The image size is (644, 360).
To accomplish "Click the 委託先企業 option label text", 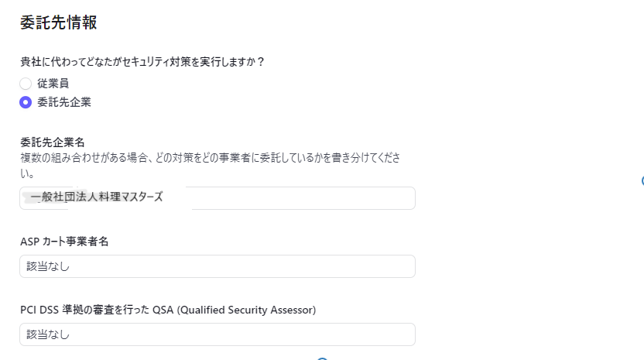I will [x=64, y=102].
